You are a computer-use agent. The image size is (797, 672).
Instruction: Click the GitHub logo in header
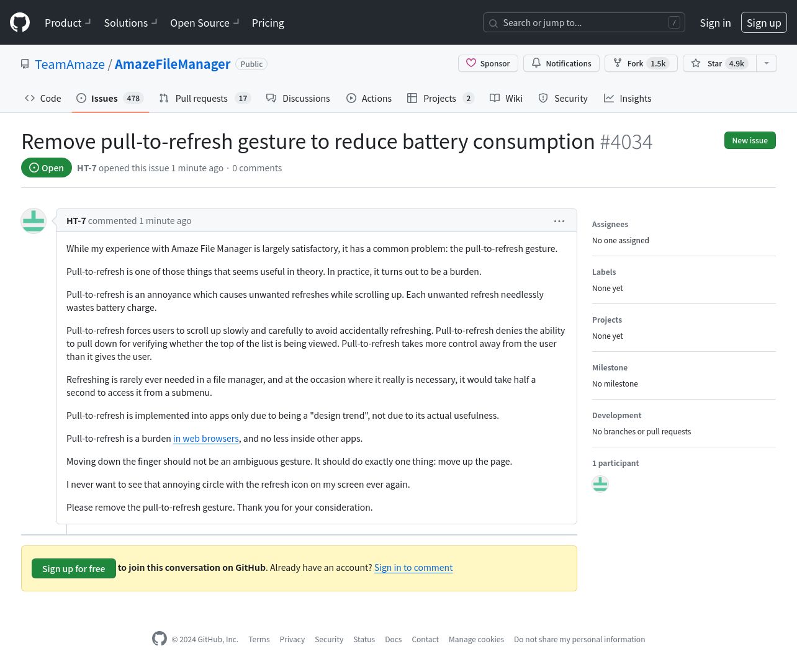click(20, 22)
